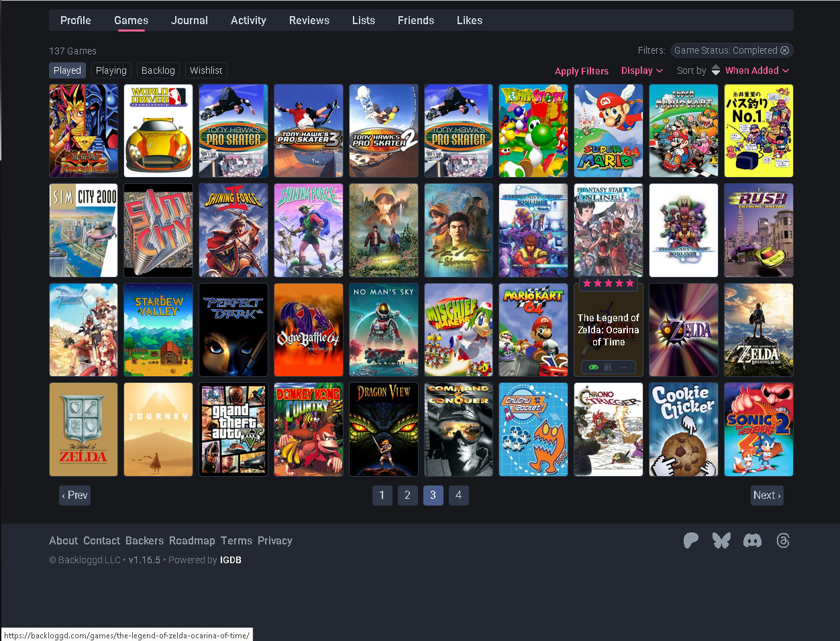Open No Man's Sky cover
The width and height of the screenshot is (840, 641).
point(384,330)
